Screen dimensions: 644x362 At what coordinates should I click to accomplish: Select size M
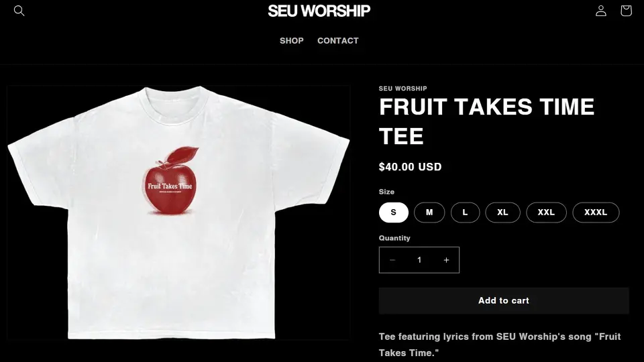pos(429,213)
